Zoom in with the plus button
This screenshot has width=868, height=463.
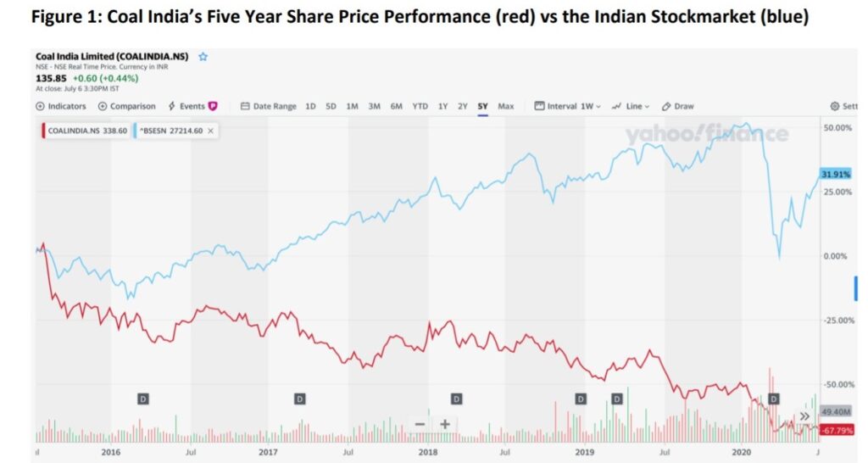(x=445, y=424)
